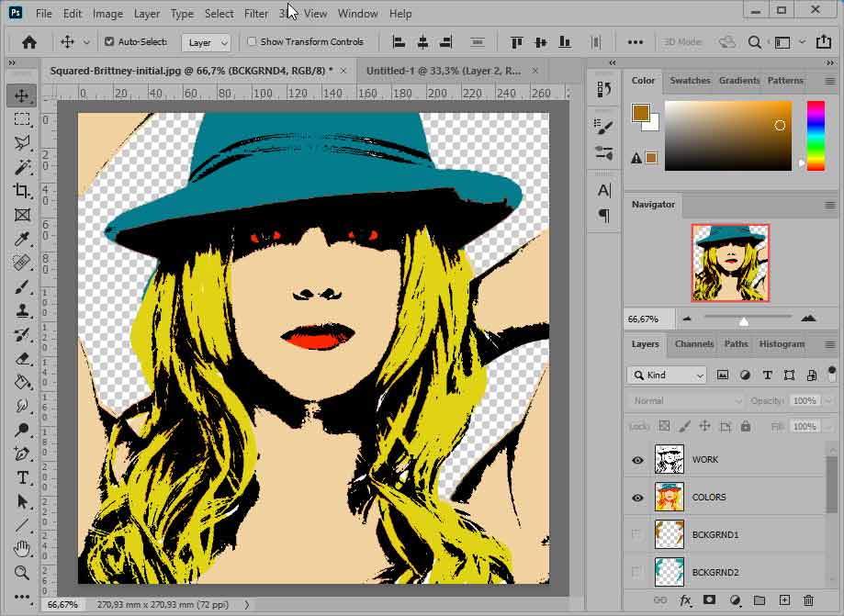Open the Color panel flyout menu
The width and height of the screenshot is (844, 616).
click(830, 81)
